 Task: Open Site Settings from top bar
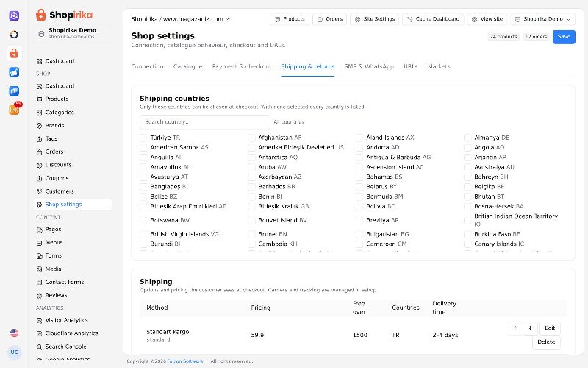(x=375, y=19)
